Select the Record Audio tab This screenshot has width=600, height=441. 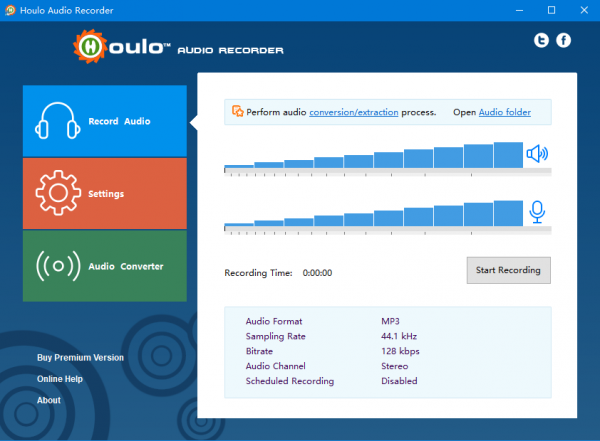point(105,121)
